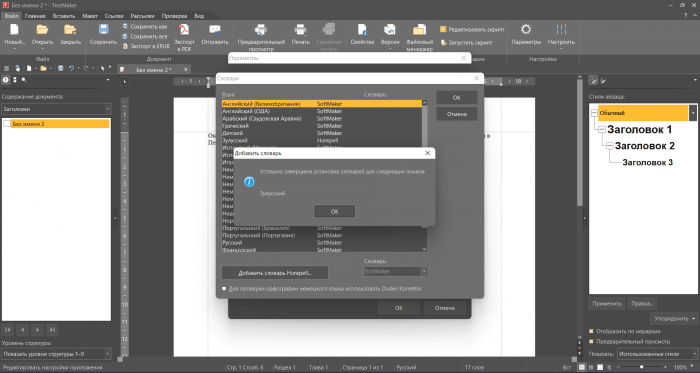Click the Экспорт в EPUB icon
Viewport: 700px width, 373px height.
125,46
